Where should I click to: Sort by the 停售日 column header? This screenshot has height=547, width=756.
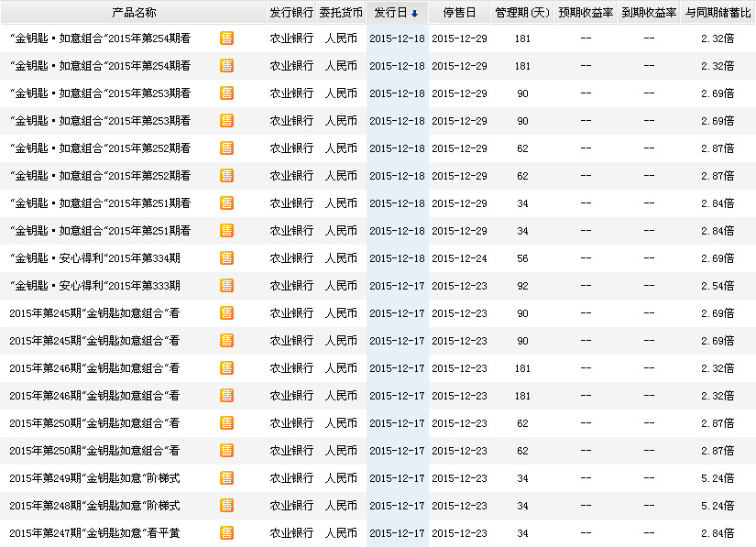459,13
